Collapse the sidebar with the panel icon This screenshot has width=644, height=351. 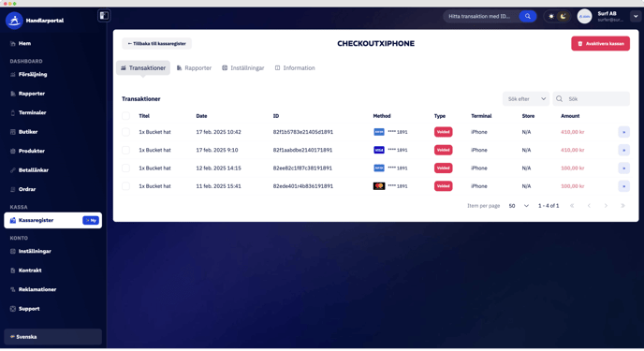[104, 16]
